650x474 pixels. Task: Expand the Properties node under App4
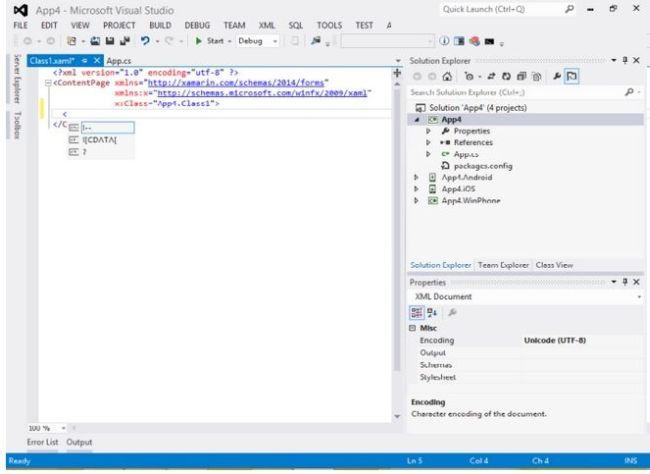pos(429,131)
